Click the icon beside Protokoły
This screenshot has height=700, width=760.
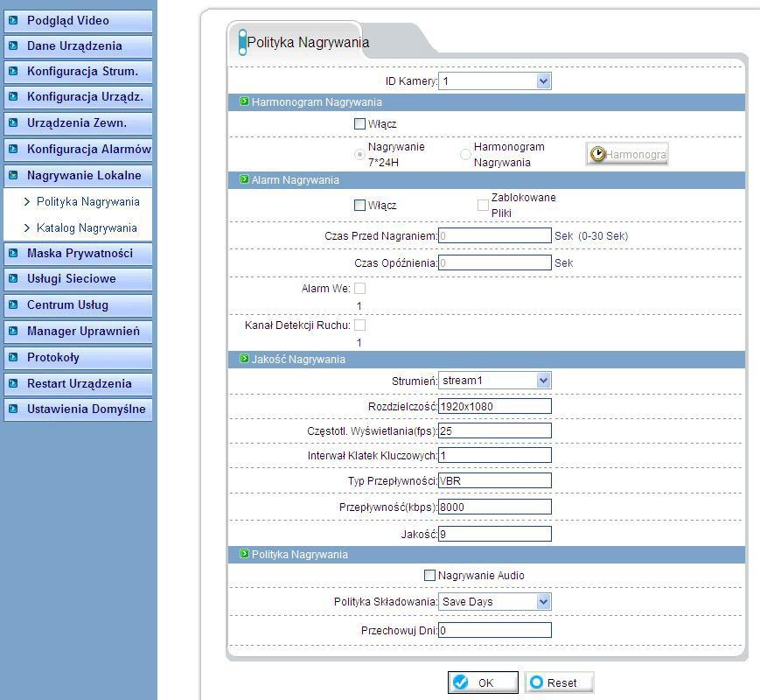pyautogui.click(x=13, y=357)
